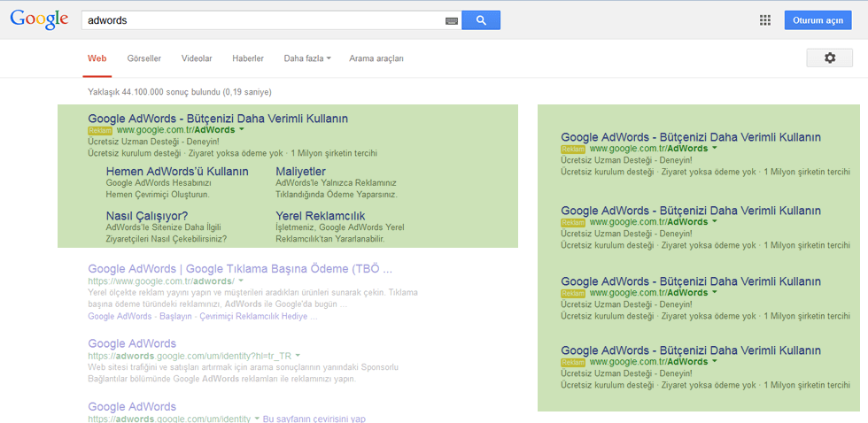Click the Yaklaşık 44.100.000 sonuç bulundu text
The width and height of the screenshot is (868, 423).
180,92
